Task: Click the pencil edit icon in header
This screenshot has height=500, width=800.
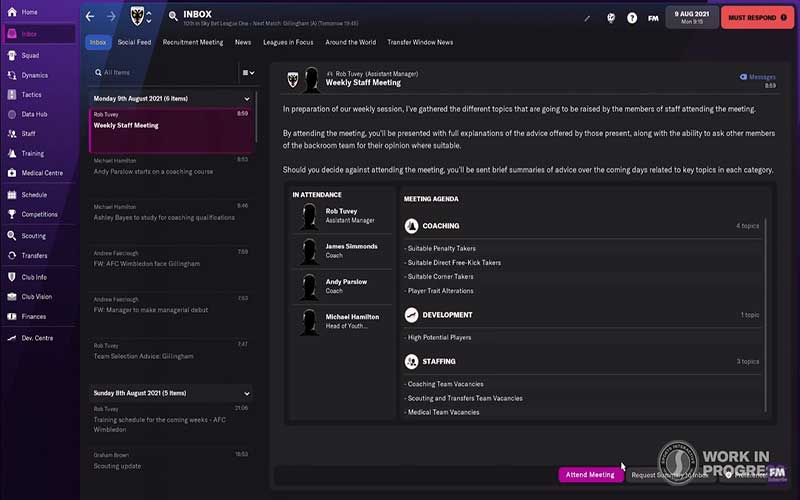Action: (x=587, y=17)
